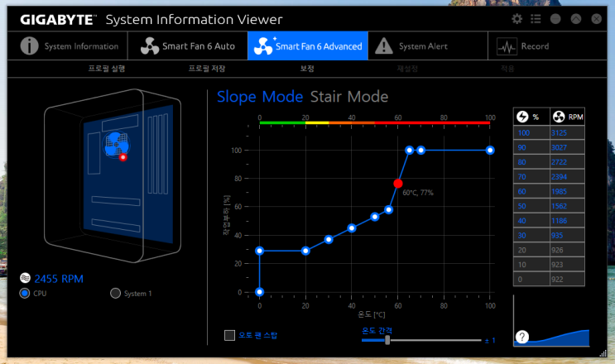The image size is (615, 364).
Task: Open the list menu icon in title bar
Action: coord(536,19)
